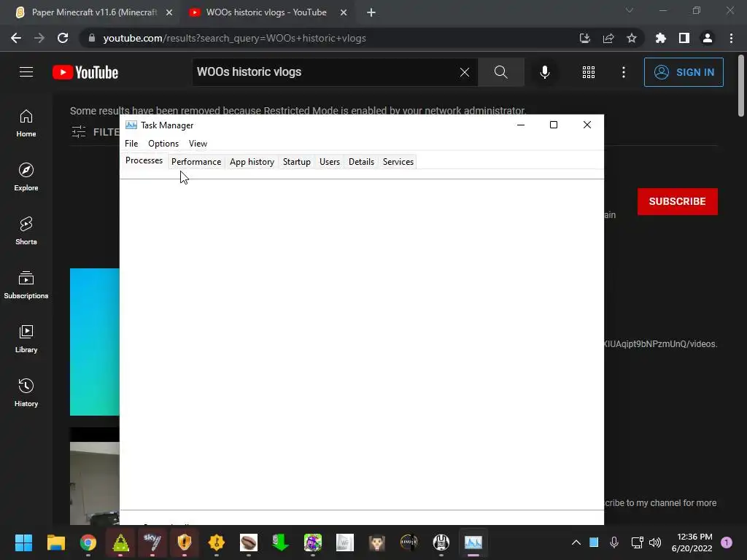Open the Options menu in Task Manager
The width and height of the screenshot is (747, 560).
(163, 144)
